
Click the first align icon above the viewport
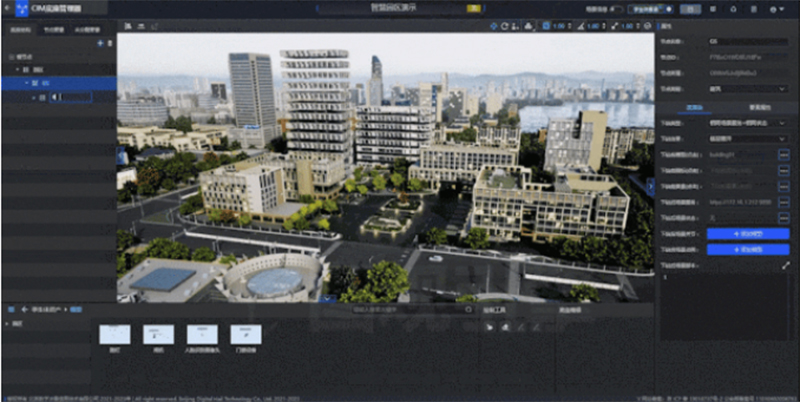[x=128, y=26]
